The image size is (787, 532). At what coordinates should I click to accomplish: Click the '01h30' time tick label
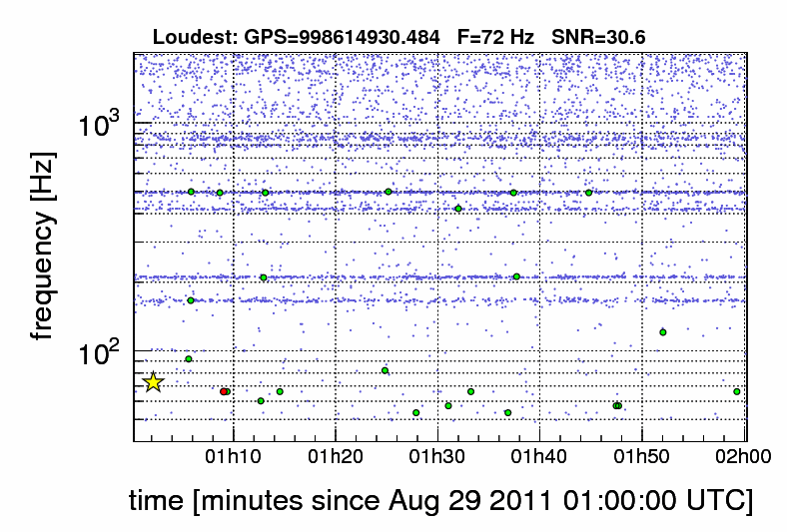(x=437, y=457)
